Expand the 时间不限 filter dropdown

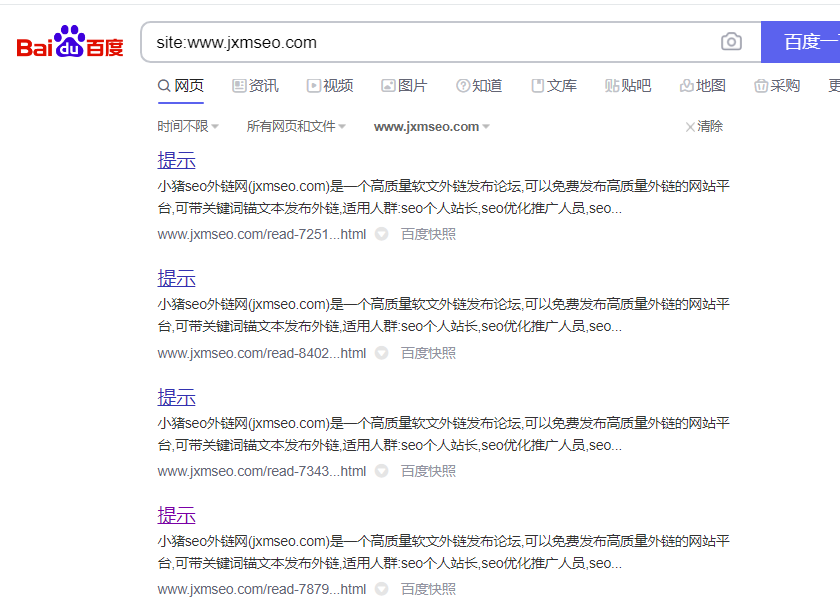click(x=188, y=126)
